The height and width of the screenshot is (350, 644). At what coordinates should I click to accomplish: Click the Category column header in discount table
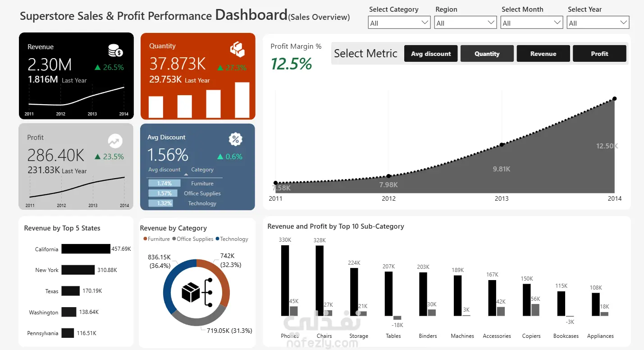point(202,170)
